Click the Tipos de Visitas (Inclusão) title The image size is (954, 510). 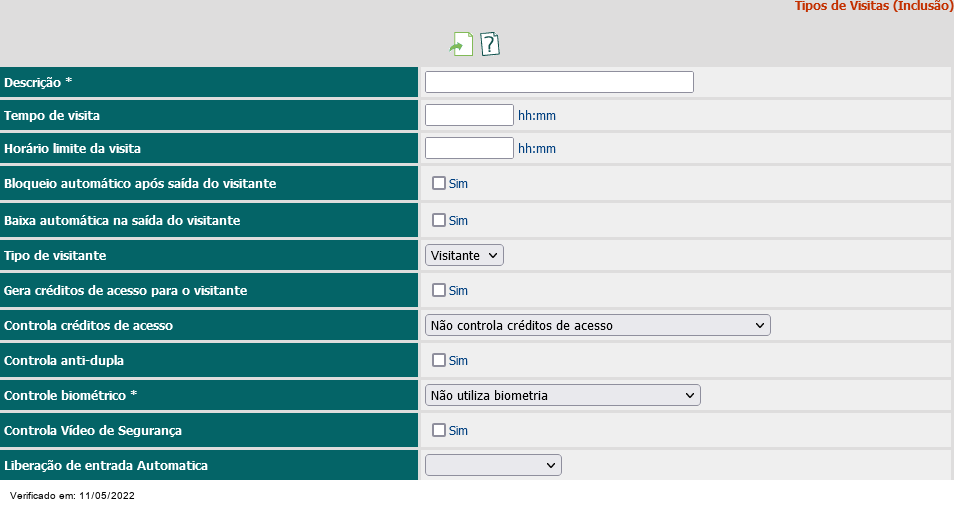click(874, 6)
